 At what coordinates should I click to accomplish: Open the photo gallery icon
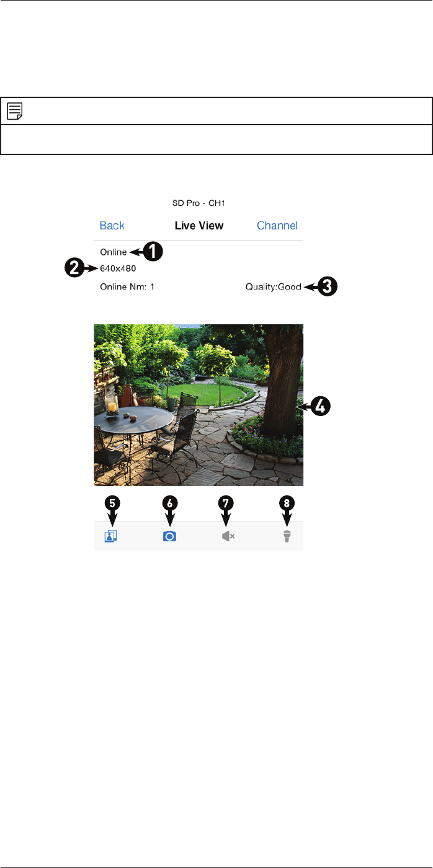(112, 536)
